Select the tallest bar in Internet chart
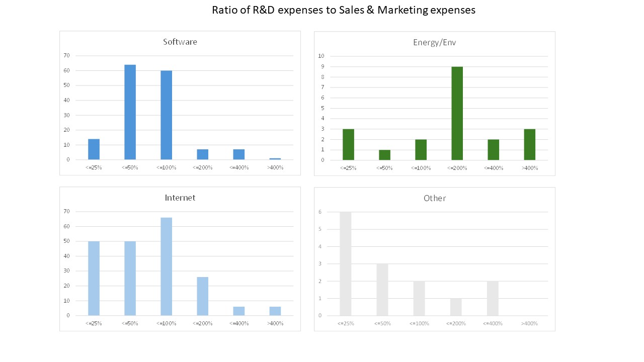Image resolution: width=644 pixels, height=362 pixels. [166, 266]
